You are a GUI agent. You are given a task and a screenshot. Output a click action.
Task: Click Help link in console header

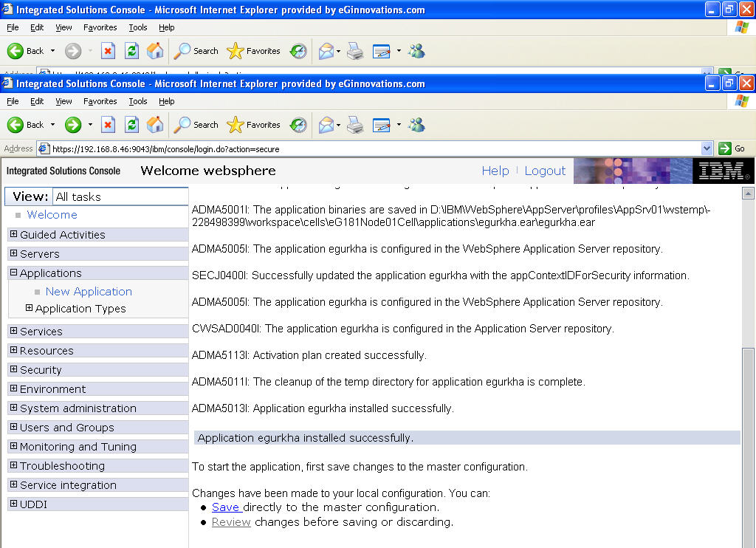click(495, 171)
